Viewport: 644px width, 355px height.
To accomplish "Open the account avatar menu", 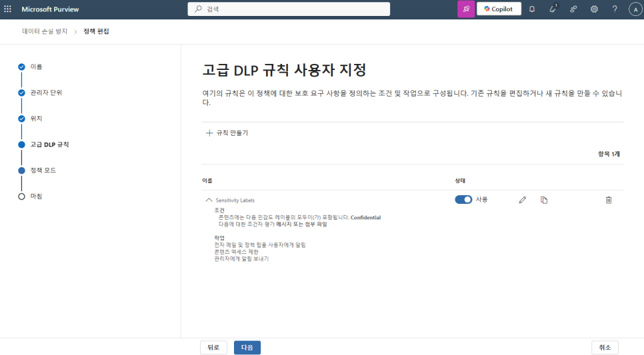I will 635,9.
